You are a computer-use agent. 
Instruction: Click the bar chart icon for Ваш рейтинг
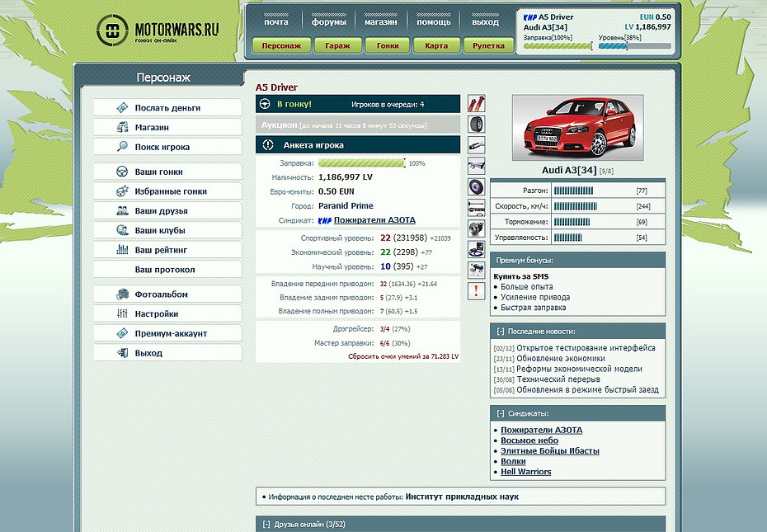pyautogui.click(x=122, y=250)
